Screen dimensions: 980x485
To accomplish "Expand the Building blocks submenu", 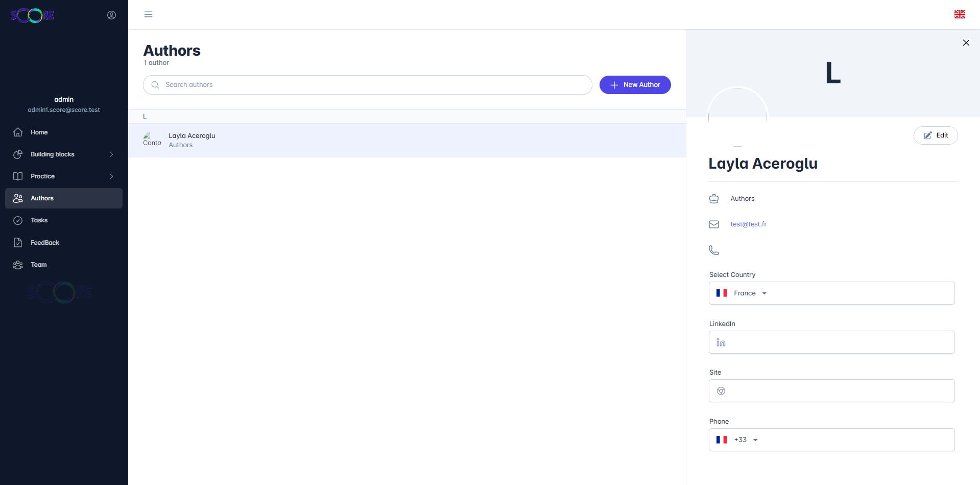I will pos(111,154).
